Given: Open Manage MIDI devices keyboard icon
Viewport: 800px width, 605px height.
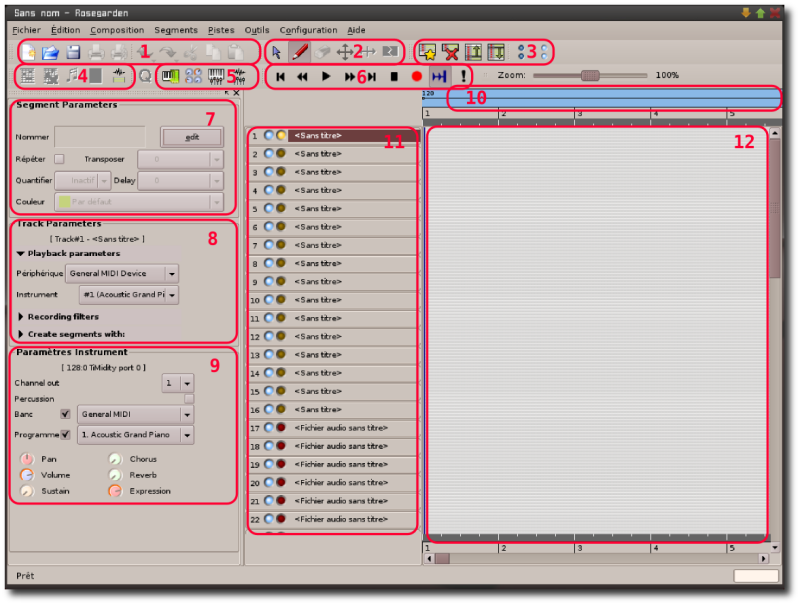Looking at the screenshot, I should (x=170, y=77).
